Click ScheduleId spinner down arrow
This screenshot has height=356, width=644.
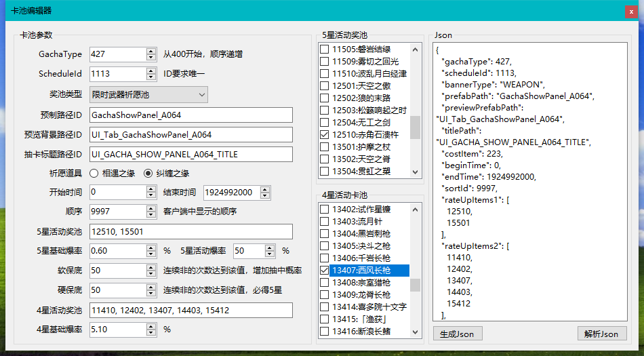(150, 77)
